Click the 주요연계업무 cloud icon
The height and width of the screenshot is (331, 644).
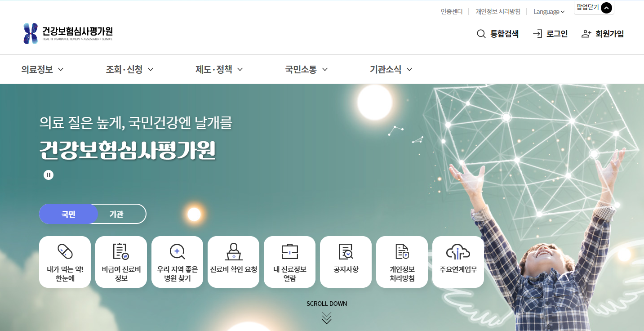click(458, 251)
